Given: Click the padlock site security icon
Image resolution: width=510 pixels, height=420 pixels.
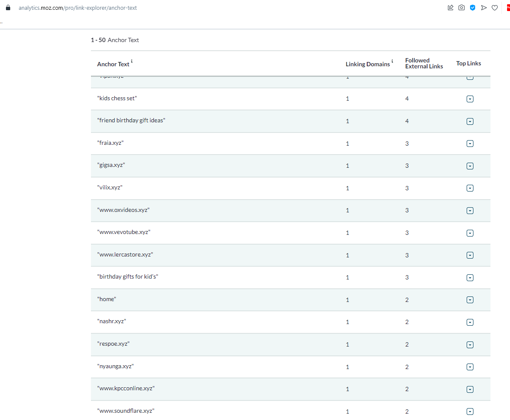Looking at the screenshot, I should point(8,8).
